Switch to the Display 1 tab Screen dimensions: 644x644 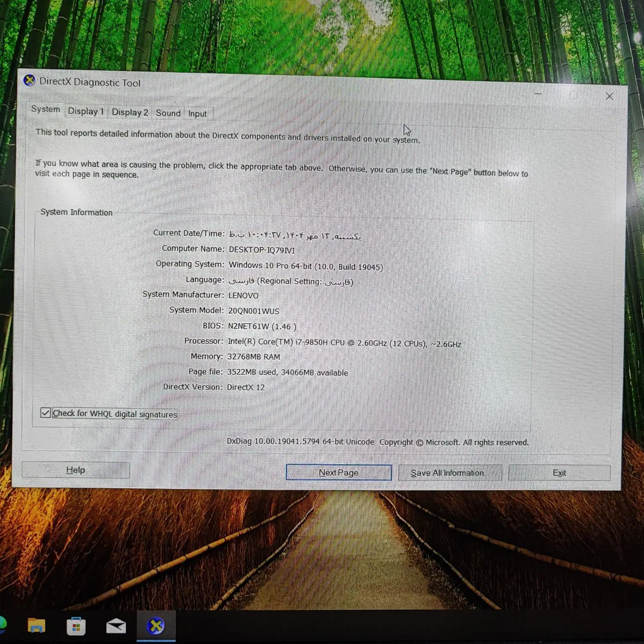(86, 111)
